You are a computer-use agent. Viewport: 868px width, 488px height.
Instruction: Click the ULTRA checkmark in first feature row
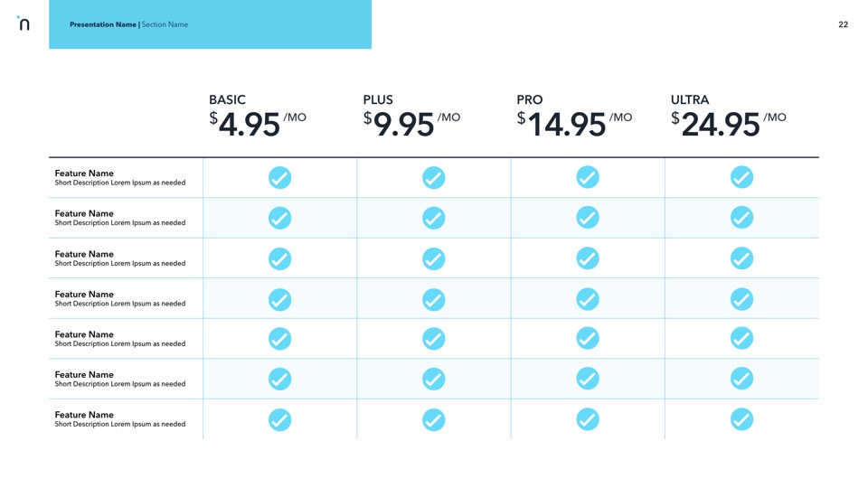tap(741, 178)
